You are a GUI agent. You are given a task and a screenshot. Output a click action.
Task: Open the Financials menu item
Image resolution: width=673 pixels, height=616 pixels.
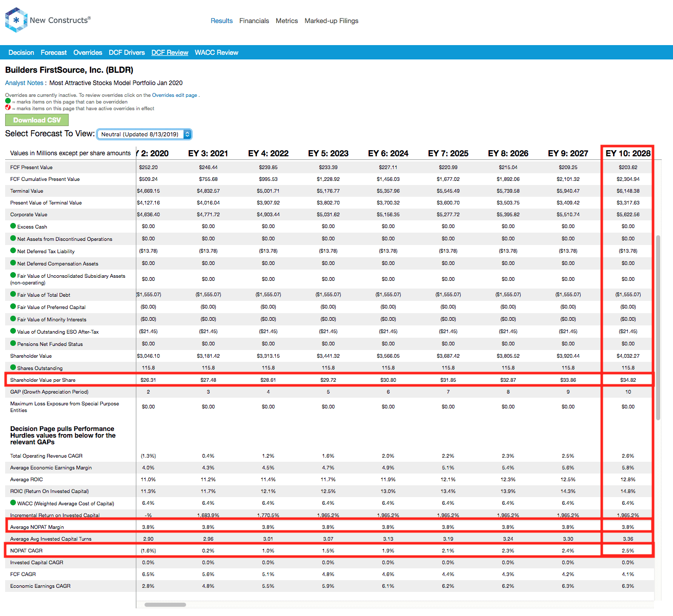(254, 21)
